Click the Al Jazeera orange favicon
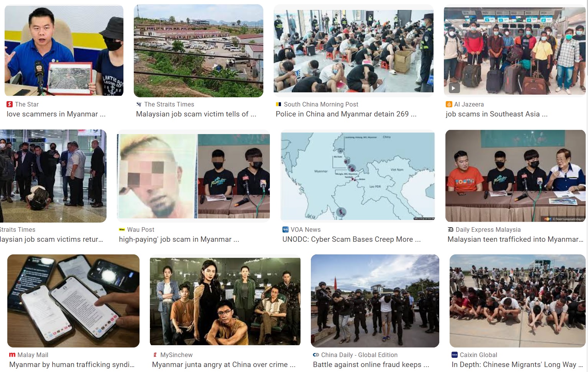This screenshot has width=588, height=372. pyautogui.click(x=449, y=104)
